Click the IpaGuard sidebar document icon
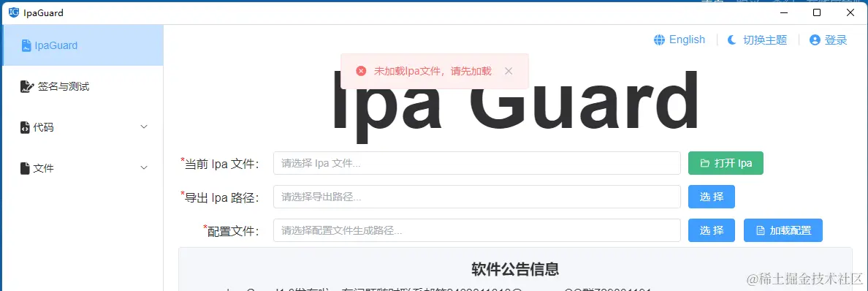The width and height of the screenshot is (868, 291). (x=26, y=45)
